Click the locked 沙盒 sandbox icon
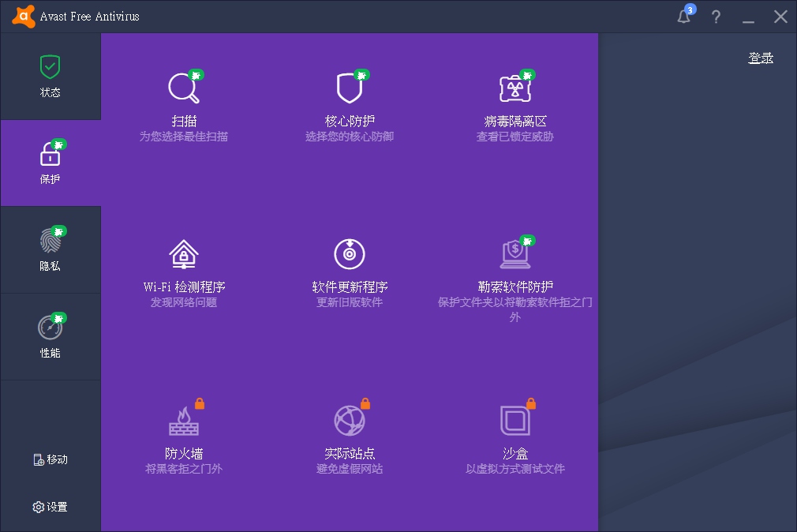The height and width of the screenshot is (532, 797). 515,420
